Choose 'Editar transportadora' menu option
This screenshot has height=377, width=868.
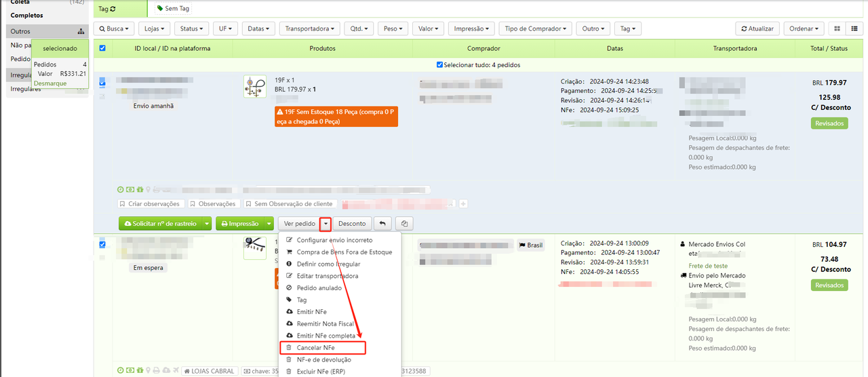pos(327,276)
